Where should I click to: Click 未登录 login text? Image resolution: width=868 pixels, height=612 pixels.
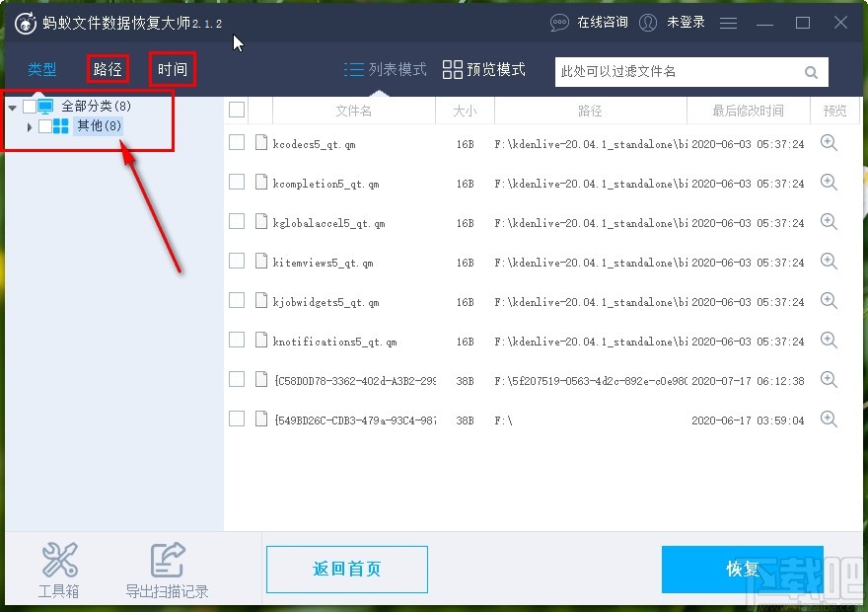click(x=686, y=22)
